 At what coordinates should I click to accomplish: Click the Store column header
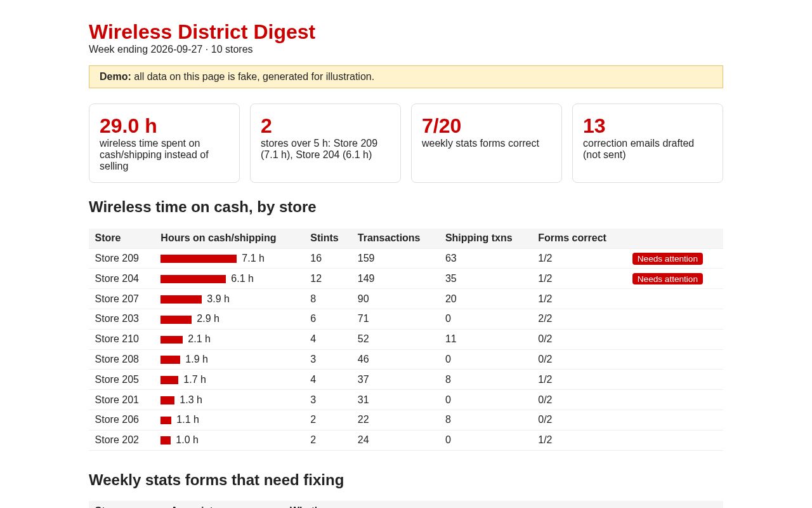pos(108,238)
